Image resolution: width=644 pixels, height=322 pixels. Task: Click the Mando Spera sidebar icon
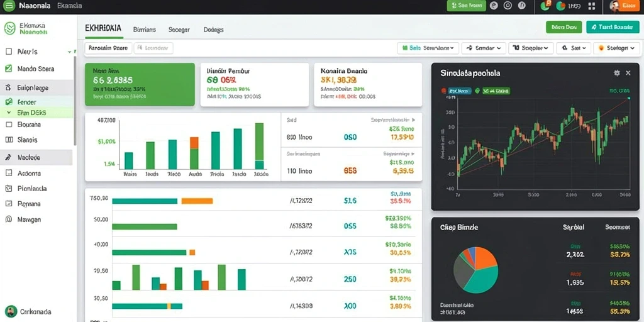[x=9, y=69]
